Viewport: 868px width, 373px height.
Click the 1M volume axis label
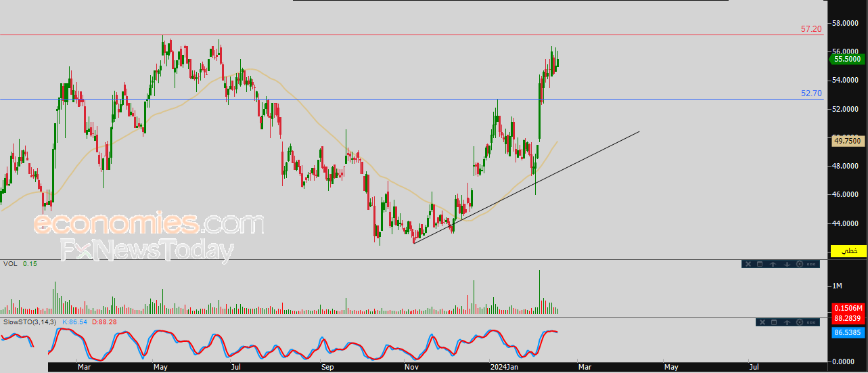click(x=837, y=286)
